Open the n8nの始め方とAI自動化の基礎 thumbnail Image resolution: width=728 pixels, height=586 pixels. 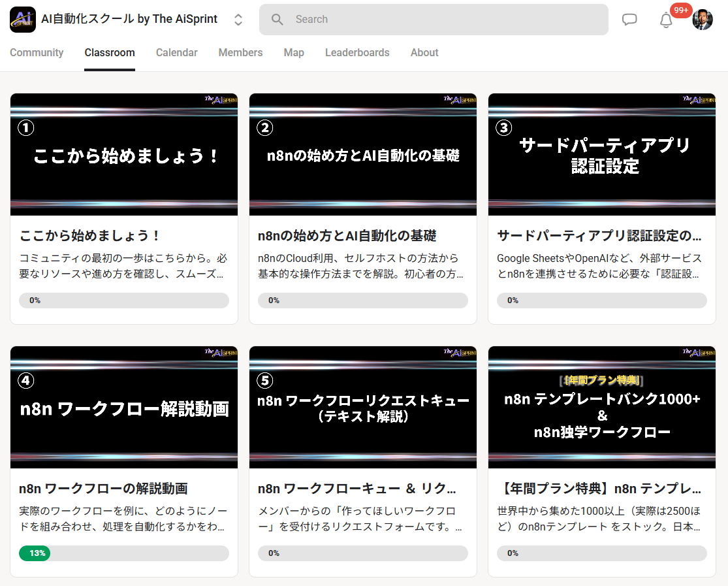click(363, 154)
